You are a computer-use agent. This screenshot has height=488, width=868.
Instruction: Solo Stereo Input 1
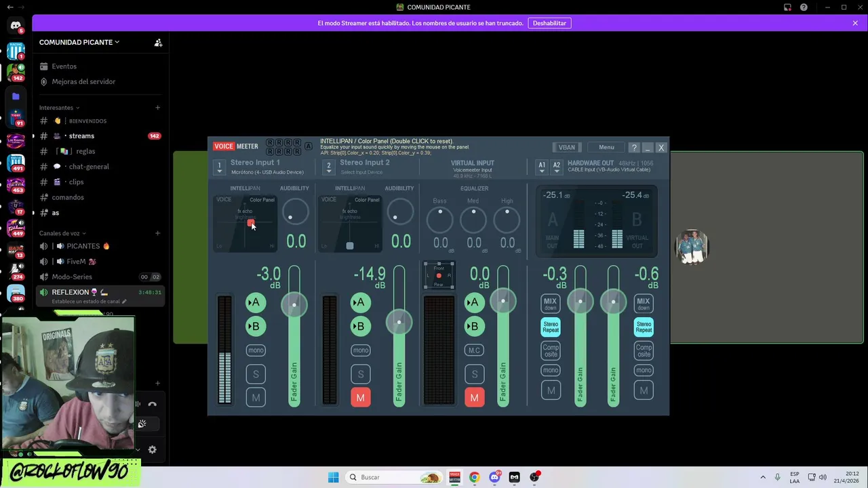point(256,374)
